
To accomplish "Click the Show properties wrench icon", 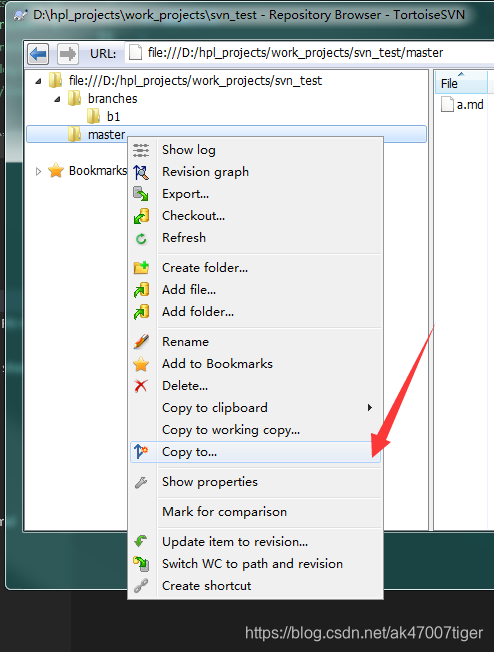I will 141,482.
